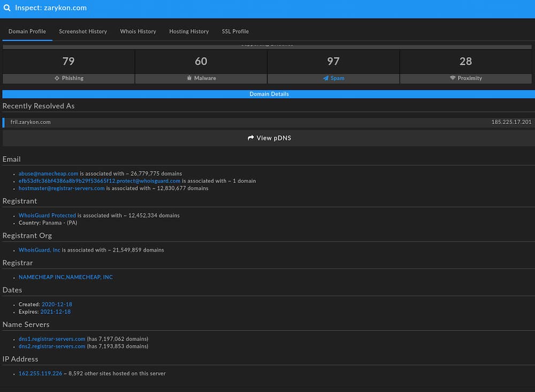This screenshot has width=535, height=392.
Task: Switch to Domain Profile tab
Action: (27, 32)
